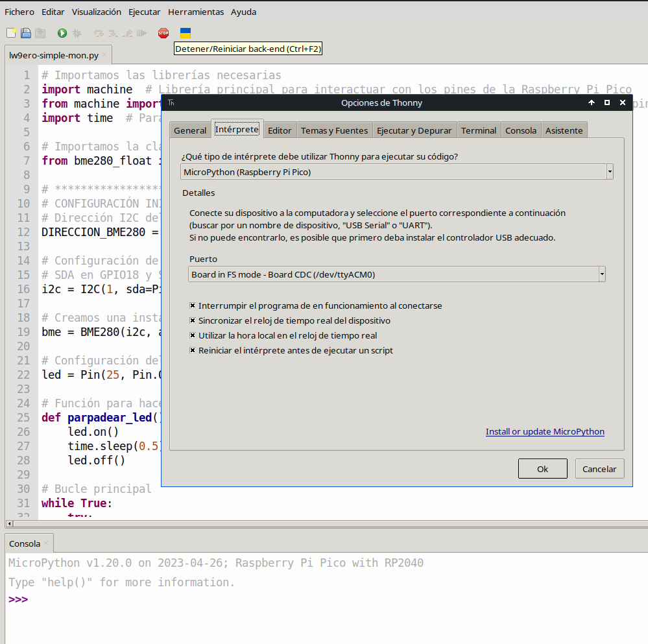Click the '¿Qué tipo de intérprete…' question text
This screenshot has height=644, width=648.
point(319,156)
